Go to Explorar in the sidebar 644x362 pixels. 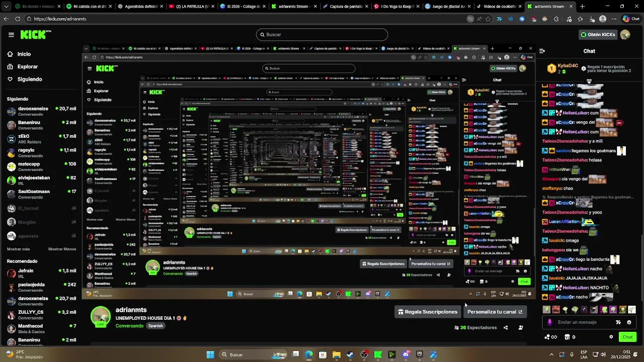pyautogui.click(x=27, y=66)
